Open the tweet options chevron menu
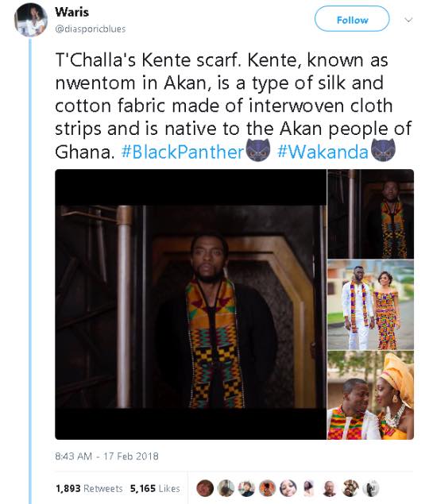This screenshot has width=429, height=504. (408, 20)
